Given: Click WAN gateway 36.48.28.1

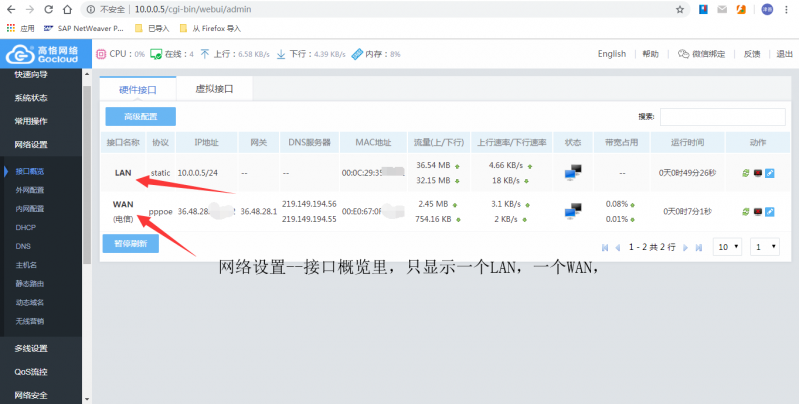Looking at the screenshot, I should click(x=258, y=211).
